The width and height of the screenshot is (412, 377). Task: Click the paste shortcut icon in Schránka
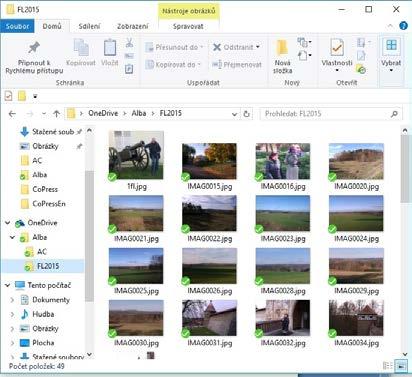click(129, 69)
